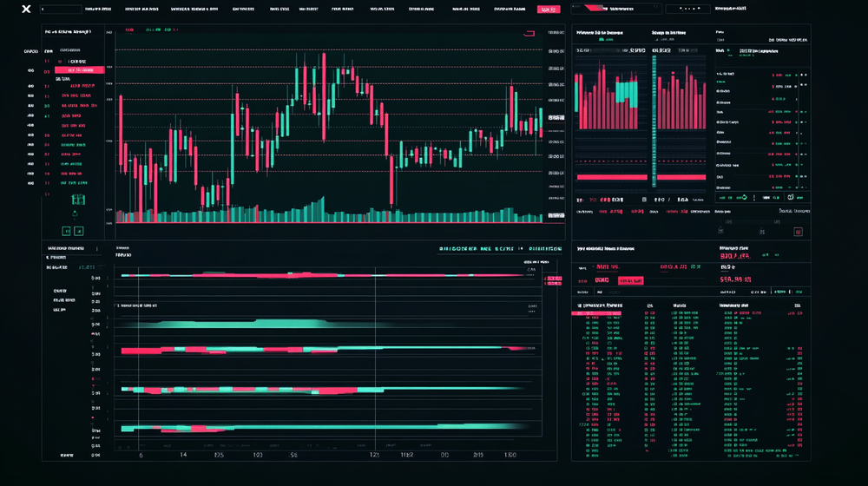Click the right green square icon below watchlist
The height and width of the screenshot is (486, 868).
click(79, 231)
